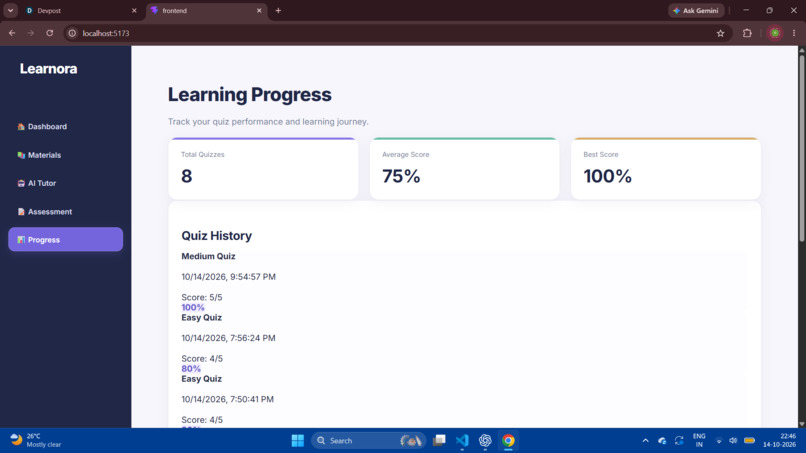Click the Average Score 75% card
The height and width of the screenshot is (453, 806).
tap(464, 168)
